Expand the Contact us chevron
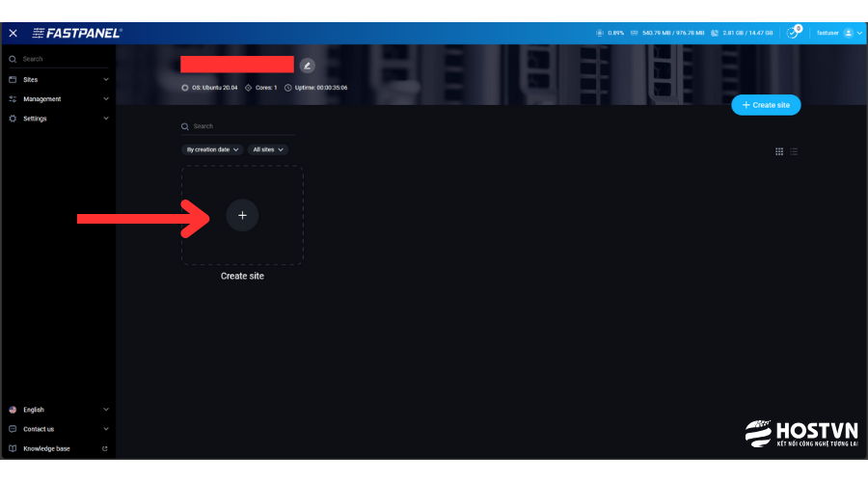Screen dimensions: 868x482 pyautogui.click(x=106, y=429)
